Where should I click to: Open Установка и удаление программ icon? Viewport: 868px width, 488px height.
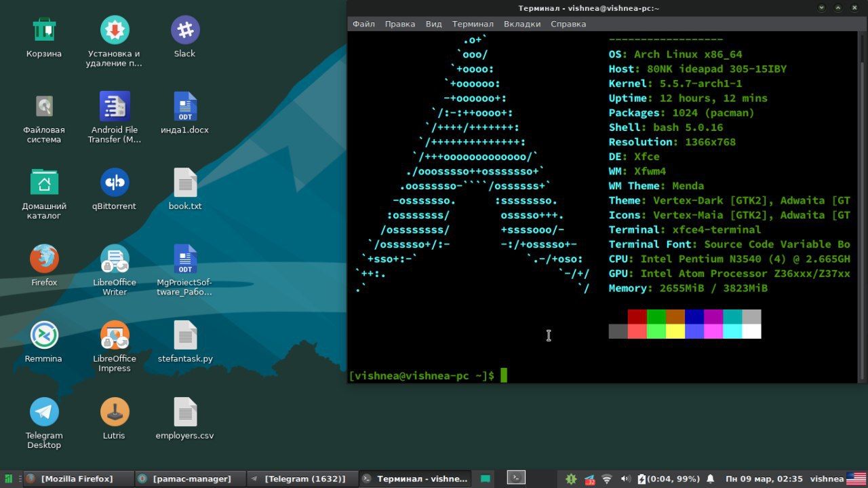point(114,31)
